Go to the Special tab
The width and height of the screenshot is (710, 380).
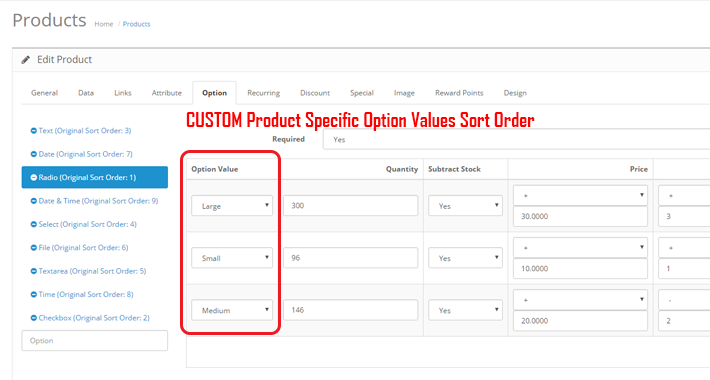(362, 93)
